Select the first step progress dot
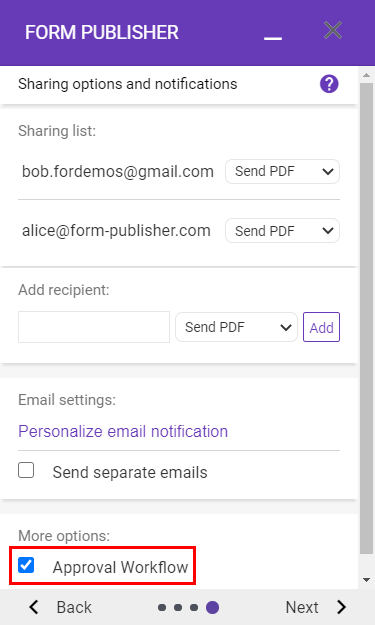 point(162,607)
